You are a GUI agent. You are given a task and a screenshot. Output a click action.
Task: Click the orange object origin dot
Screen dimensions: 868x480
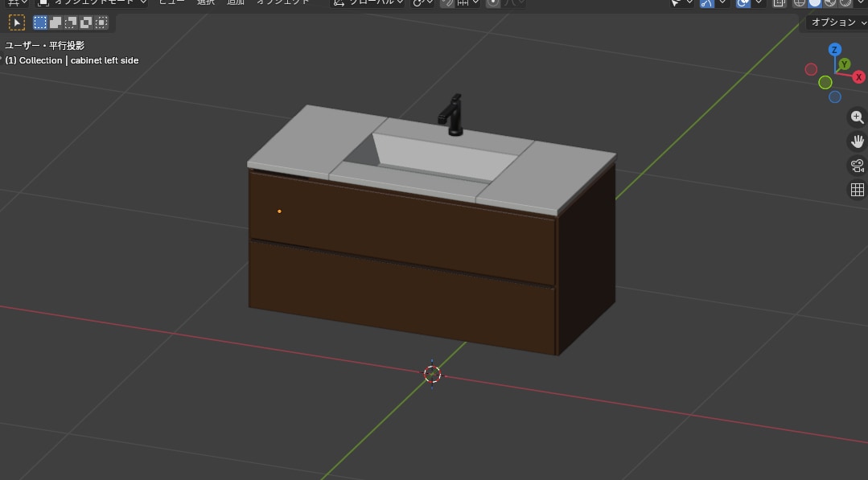pos(279,211)
